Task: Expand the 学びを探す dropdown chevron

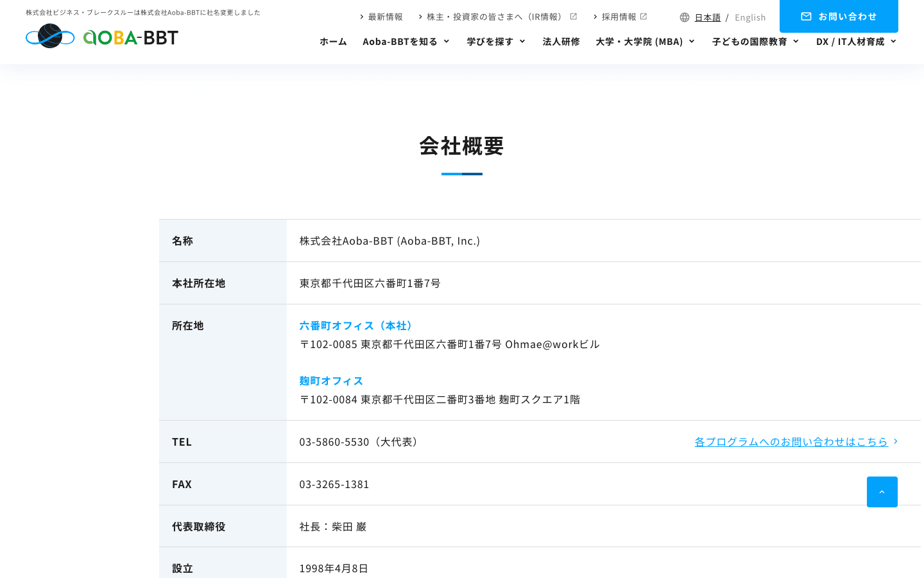Action: (x=522, y=42)
